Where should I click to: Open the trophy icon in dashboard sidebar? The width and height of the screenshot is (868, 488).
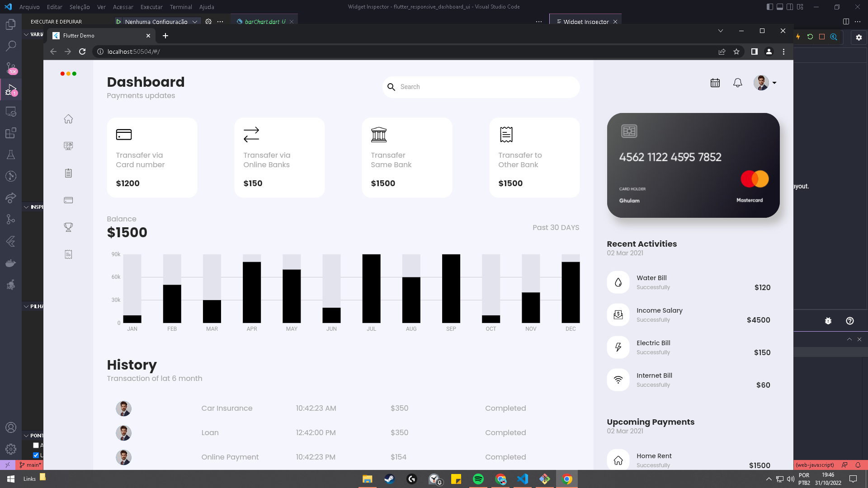pyautogui.click(x=68, y=227)
